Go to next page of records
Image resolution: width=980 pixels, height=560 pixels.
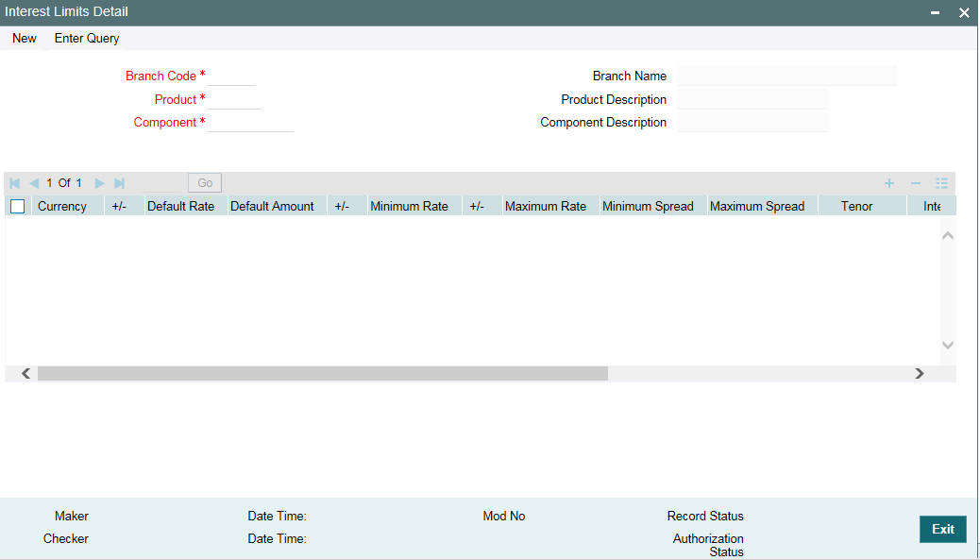pos(99,183)
